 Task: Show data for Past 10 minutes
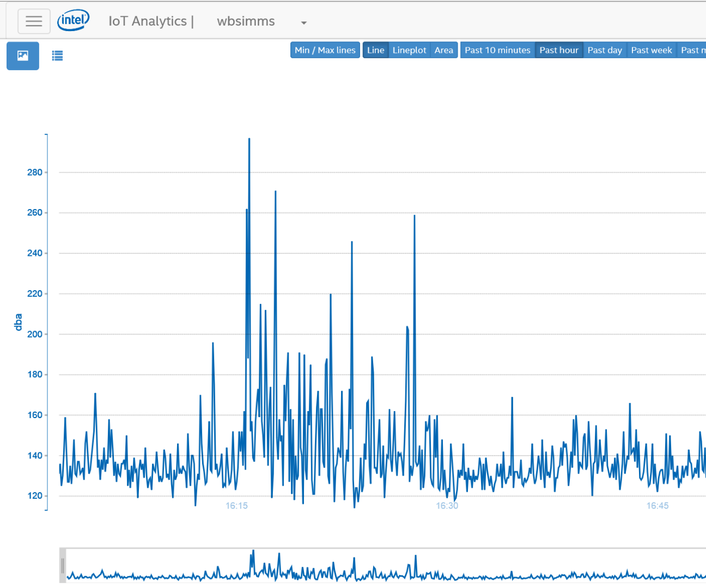pyautogui.click(x=497, y=50)
